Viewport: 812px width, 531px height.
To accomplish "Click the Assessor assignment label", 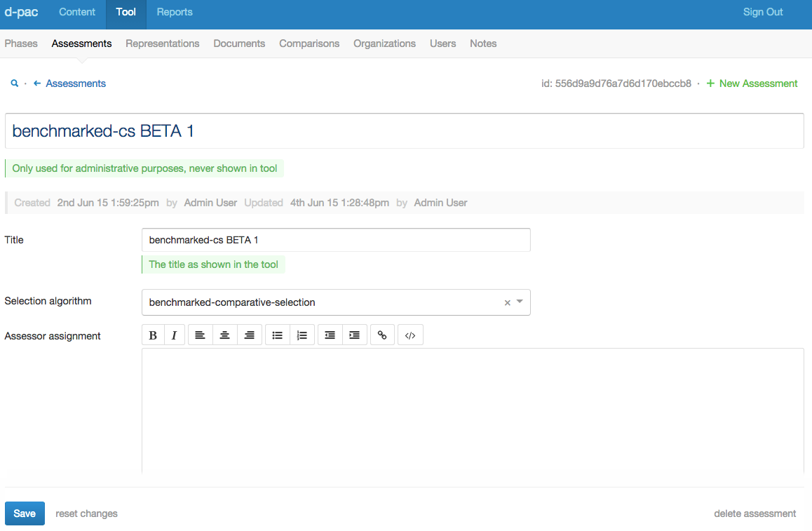I will pyautogui.click(x=53, y=336).
